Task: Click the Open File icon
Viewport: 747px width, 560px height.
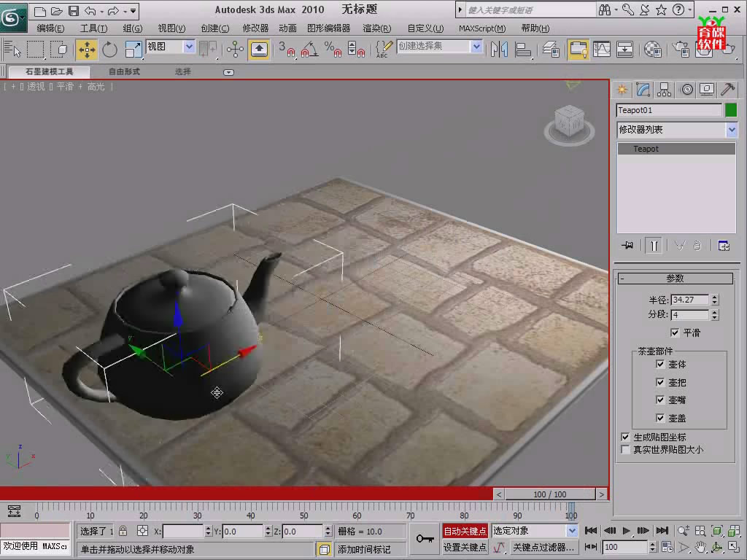Action: 57,10
